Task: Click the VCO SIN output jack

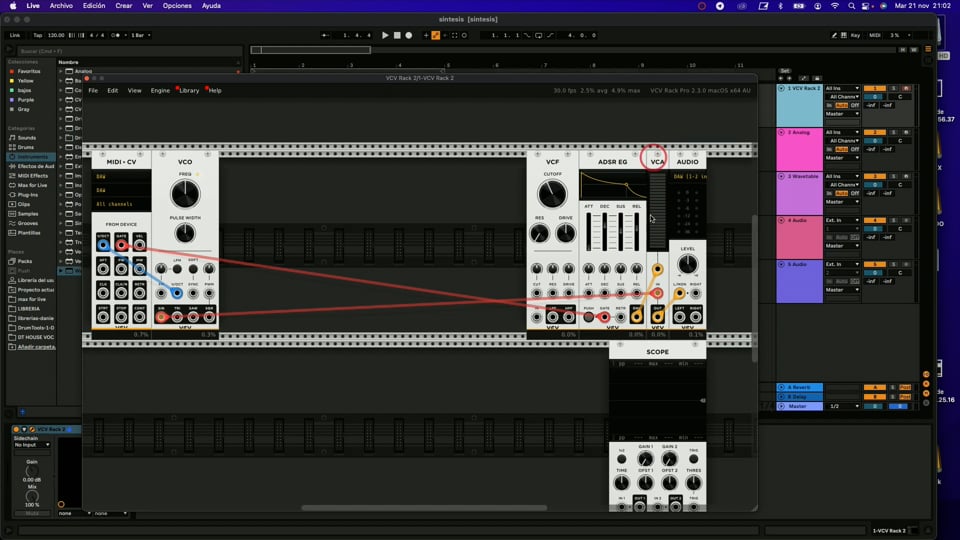Action: click(x=161, y=317)
